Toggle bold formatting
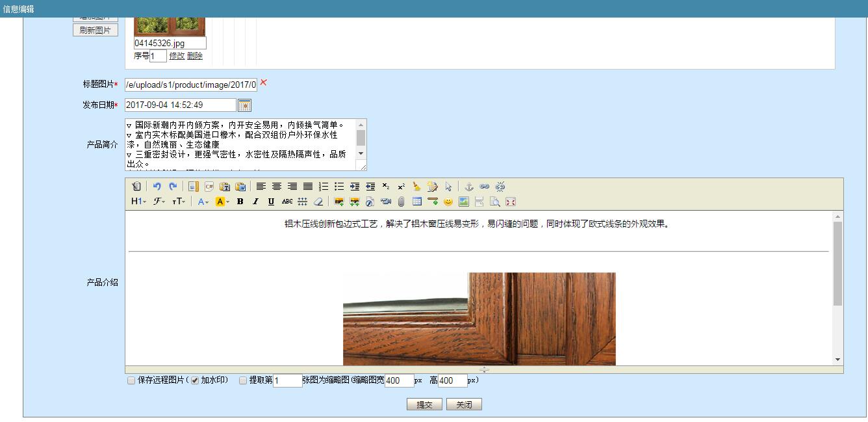The width and height of the screenshot is (868, 422). (240, 202)
